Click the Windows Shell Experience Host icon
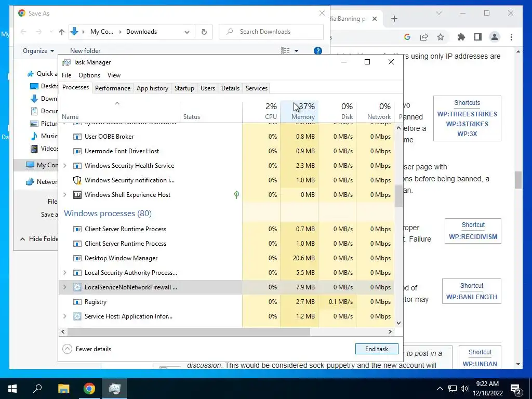 point(77,195)
